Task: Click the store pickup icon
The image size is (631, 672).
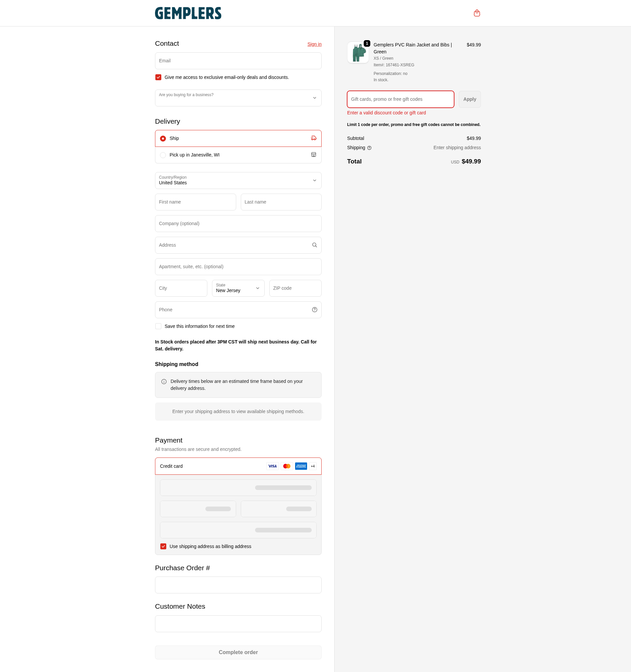Action: click(x=313, y=154)
